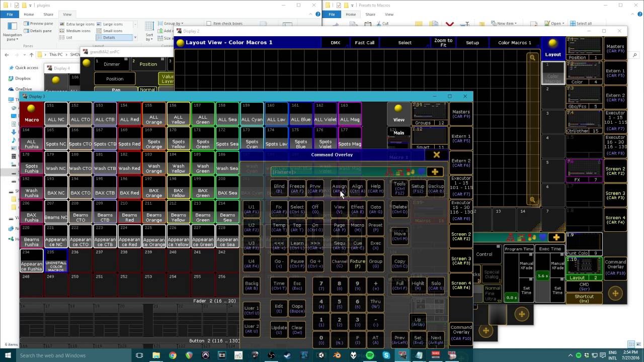Click the Screen 2 (CAlt F2) button in Display 3

pyautogui.click(x=461, y=236)
